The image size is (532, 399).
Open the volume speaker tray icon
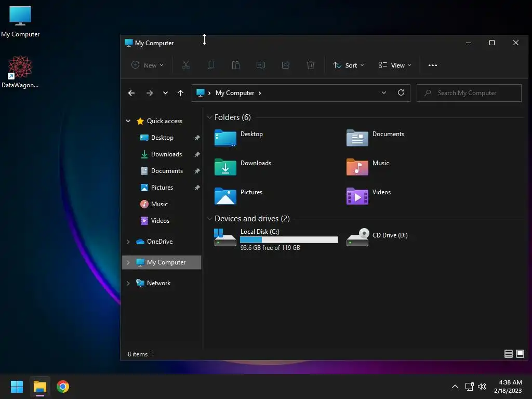click(482, 387)
